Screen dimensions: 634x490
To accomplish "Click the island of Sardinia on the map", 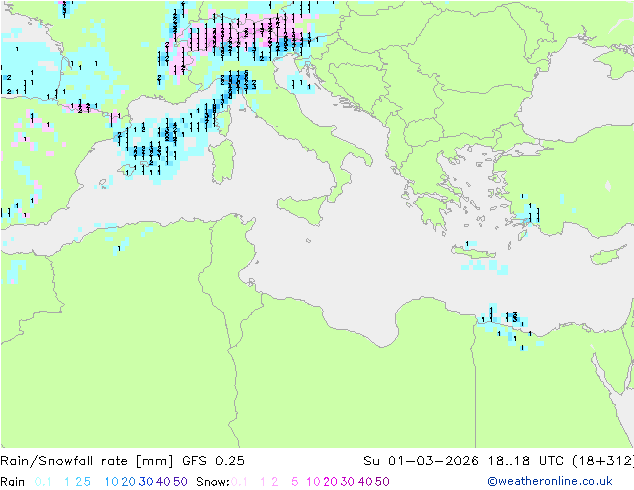I will [x=222, y=162].
